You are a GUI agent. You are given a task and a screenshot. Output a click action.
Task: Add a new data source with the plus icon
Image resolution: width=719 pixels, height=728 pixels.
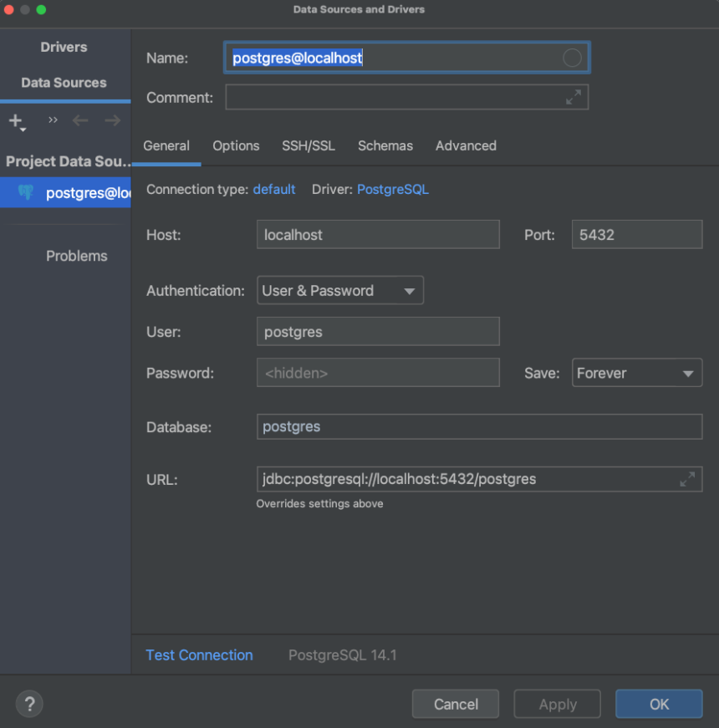[15, 120]
